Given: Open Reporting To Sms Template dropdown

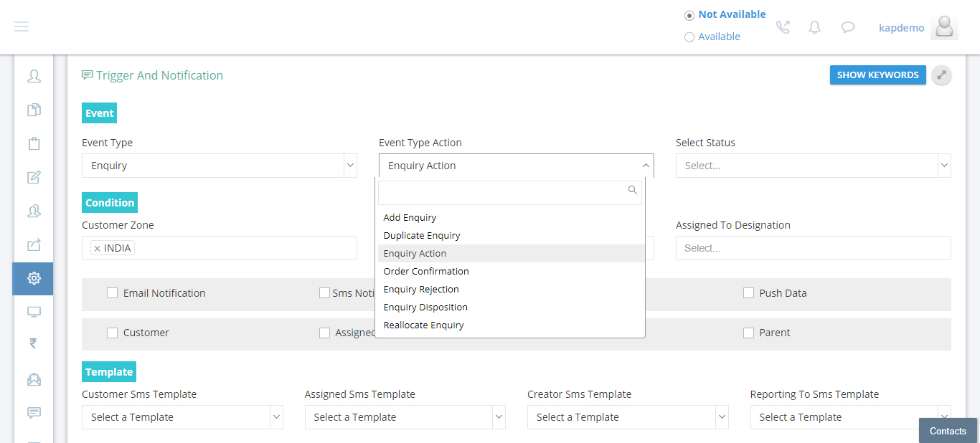Looking at the screenshot, I should pyautogui.click(x=851, y=417).
